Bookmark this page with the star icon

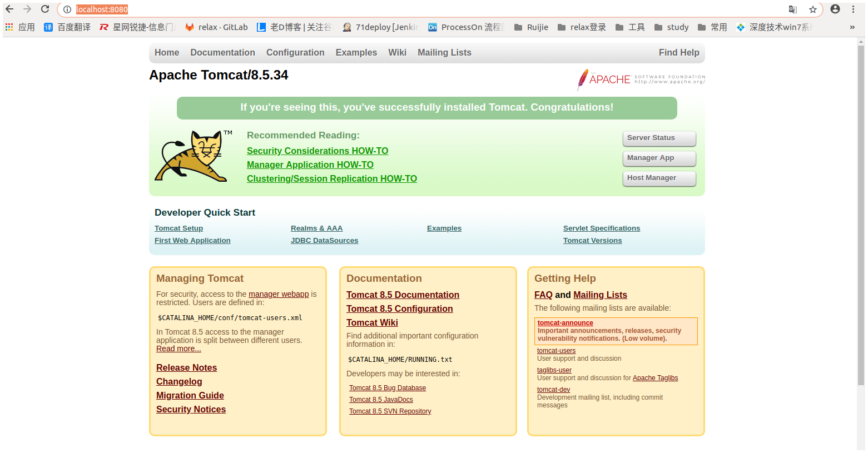813,9
